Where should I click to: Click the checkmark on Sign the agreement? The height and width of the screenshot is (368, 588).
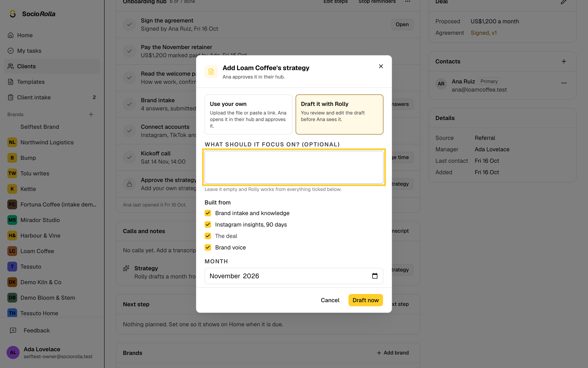coord(129,24)
